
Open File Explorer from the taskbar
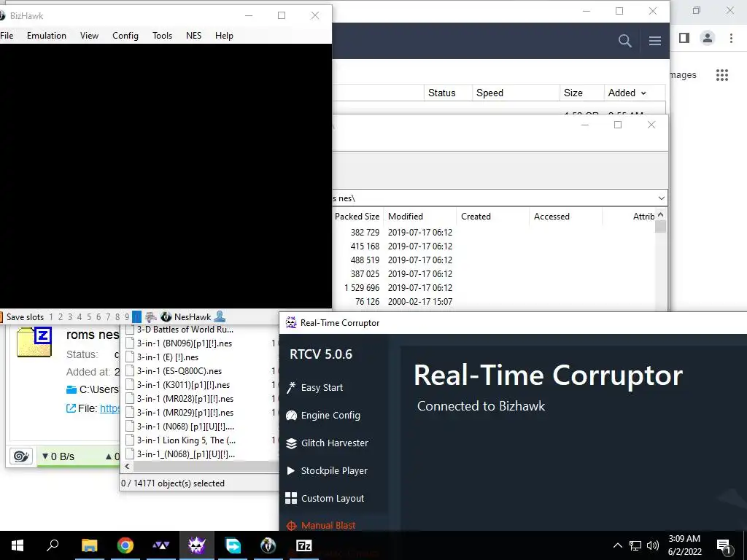90,545
